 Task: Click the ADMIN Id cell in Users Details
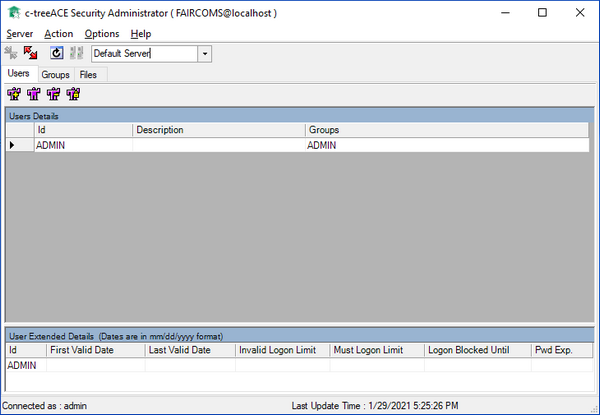tap(83, 145)
